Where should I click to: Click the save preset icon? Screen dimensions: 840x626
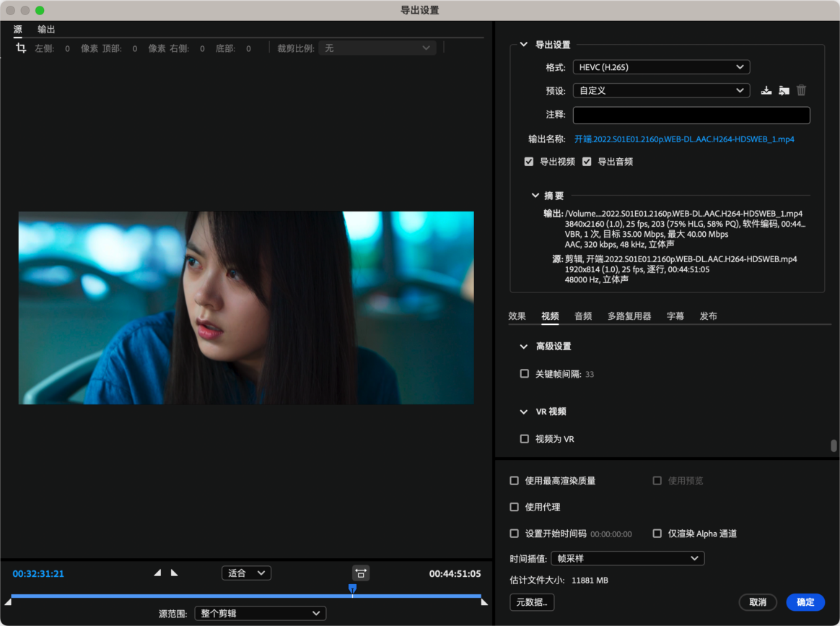[x=766, y=90]
